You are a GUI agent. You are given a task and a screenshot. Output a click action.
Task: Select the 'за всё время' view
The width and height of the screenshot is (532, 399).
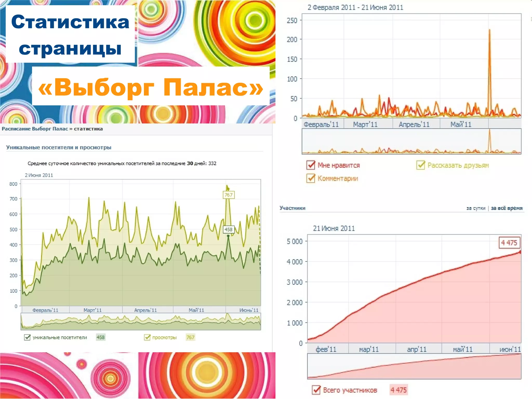[507, 208]
